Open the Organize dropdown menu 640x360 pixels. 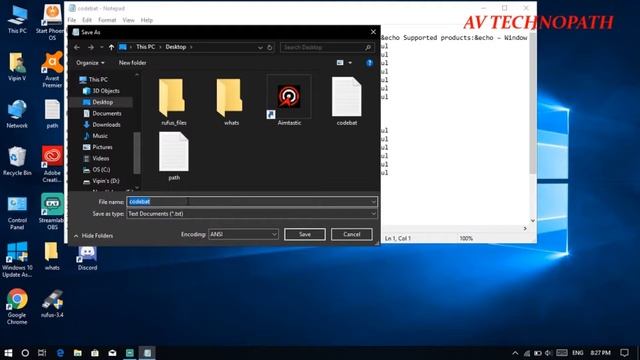[x=90, y=63]
